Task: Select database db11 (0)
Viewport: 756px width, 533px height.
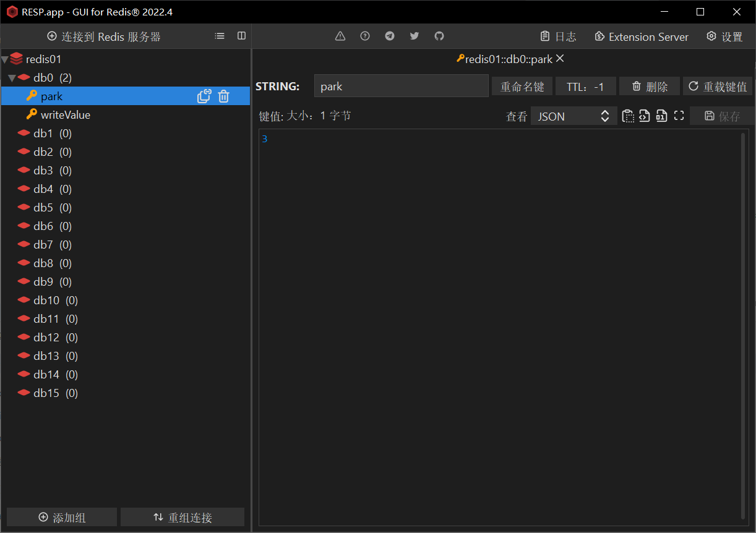Action: coord(126,318)
